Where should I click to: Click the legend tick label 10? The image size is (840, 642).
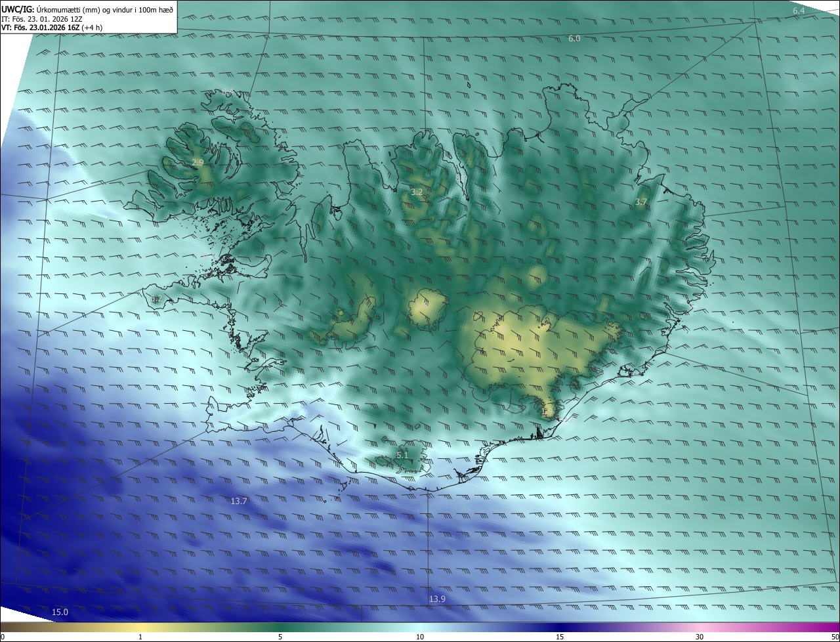pos(420,637)
